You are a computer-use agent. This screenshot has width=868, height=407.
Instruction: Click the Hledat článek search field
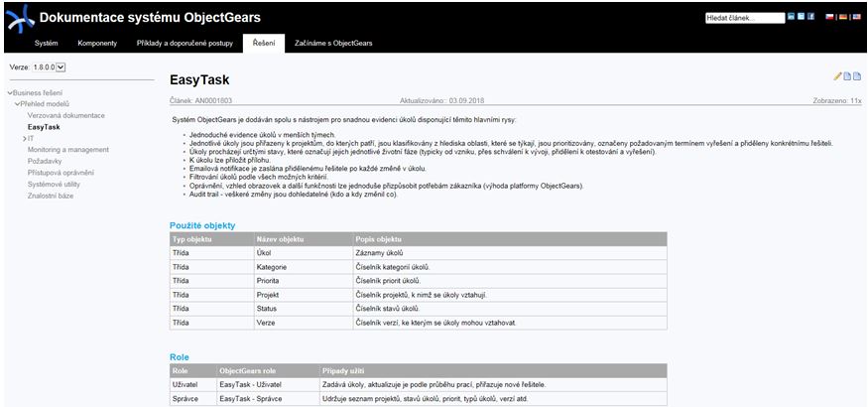click(744, 18)
